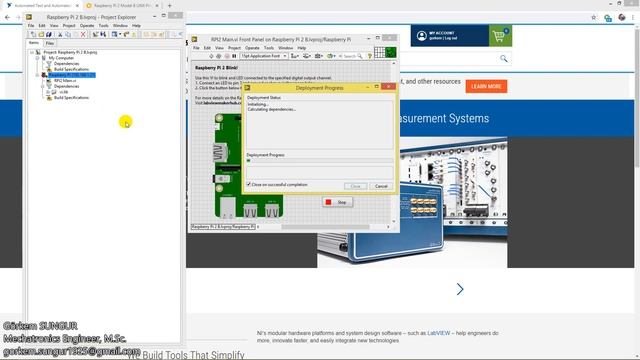The width and height of the screenshot is (640, 360).
Task: Collapse the selected Raspberry Pi target node
Action: (x=38, y=75)
